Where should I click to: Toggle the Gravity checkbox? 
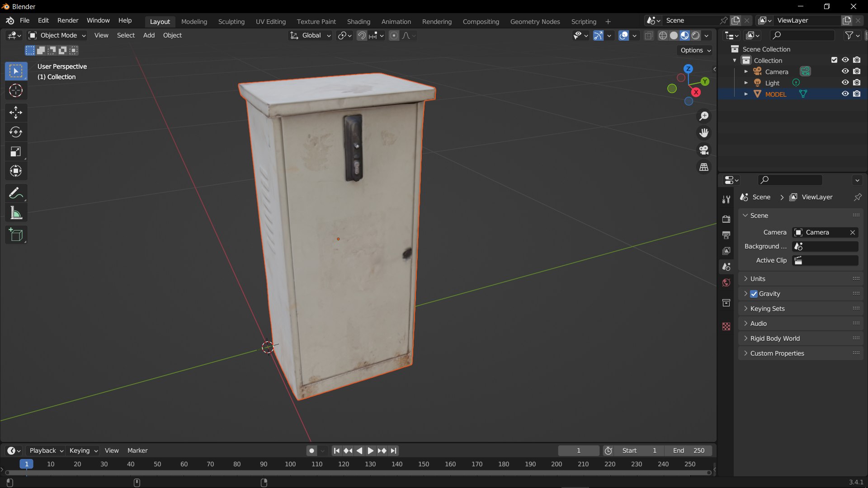pos(754,294)
